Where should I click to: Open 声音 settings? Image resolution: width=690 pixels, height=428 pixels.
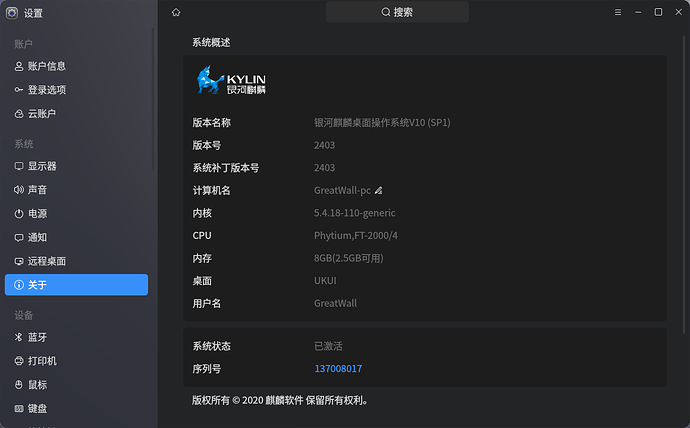click(x=76, y=190)
